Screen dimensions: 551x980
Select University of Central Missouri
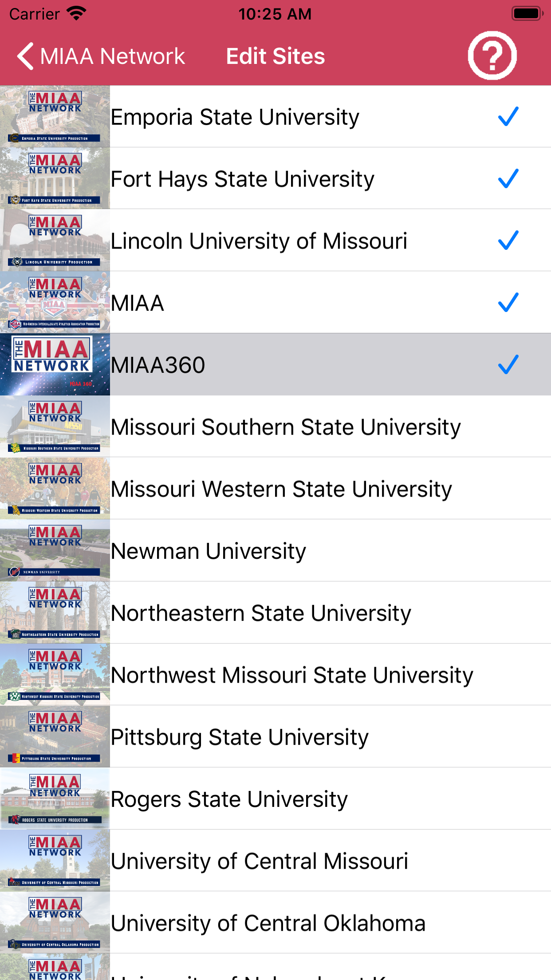(259, 861)
